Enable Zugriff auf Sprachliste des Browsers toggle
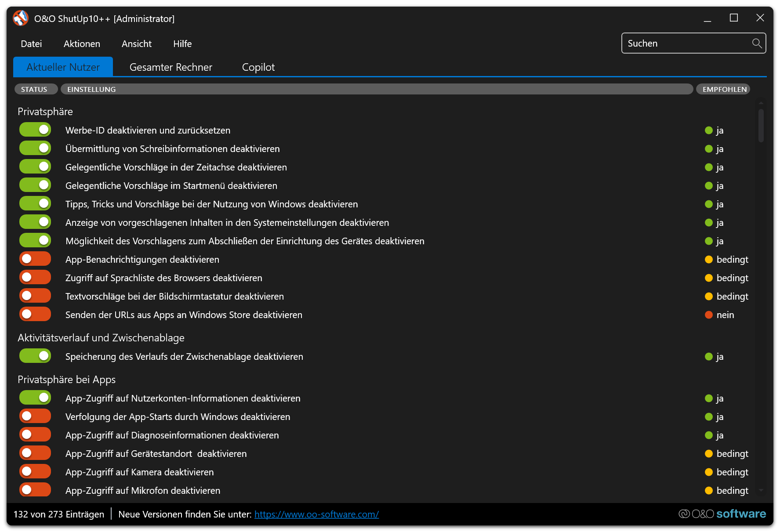 click(x=35, y=278)
